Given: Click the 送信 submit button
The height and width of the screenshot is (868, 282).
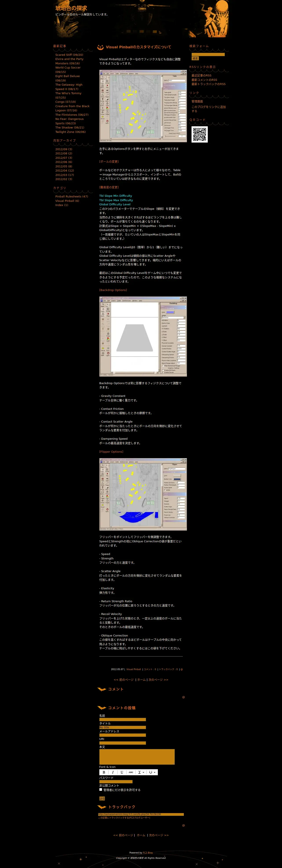Looking at the screenshot, I should [x=102, y=798].
